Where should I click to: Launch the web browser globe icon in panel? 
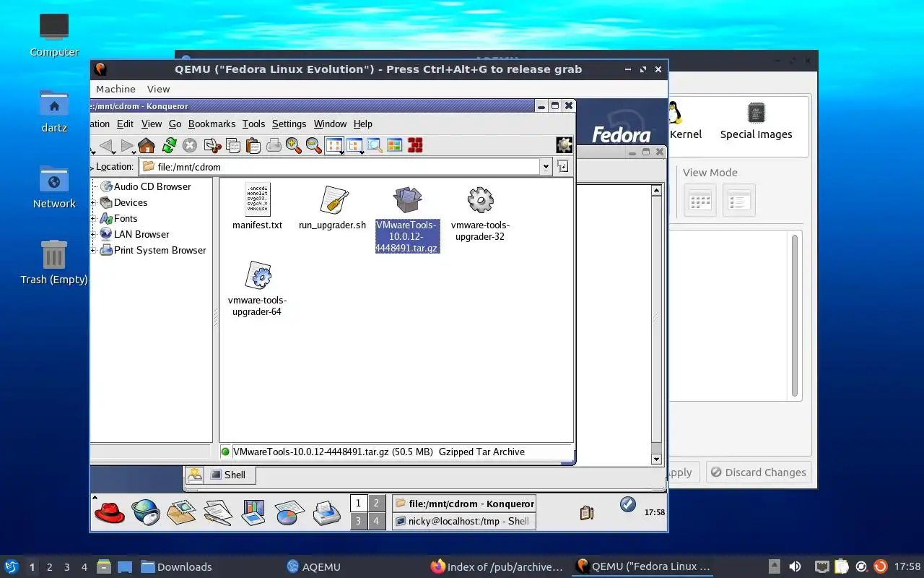coord(145,512)
